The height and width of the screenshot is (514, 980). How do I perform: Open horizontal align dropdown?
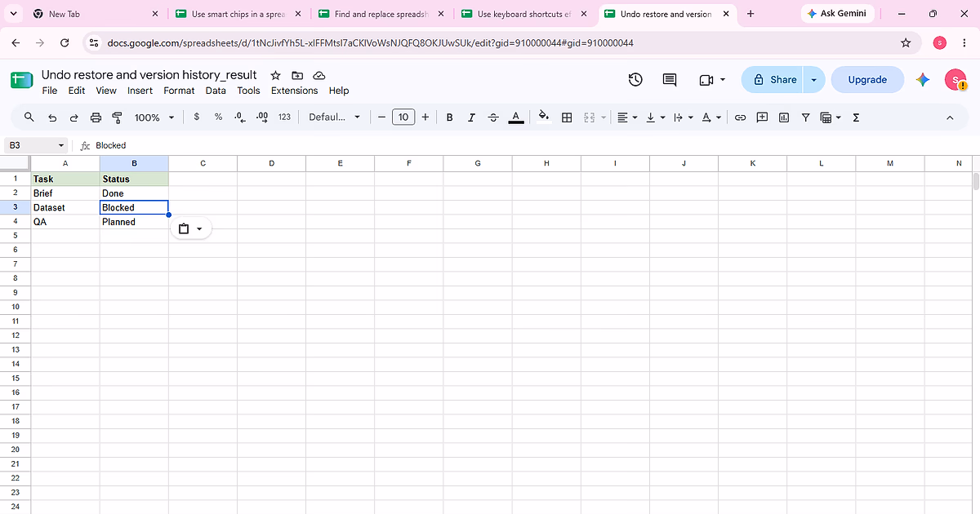pos(628,117)
